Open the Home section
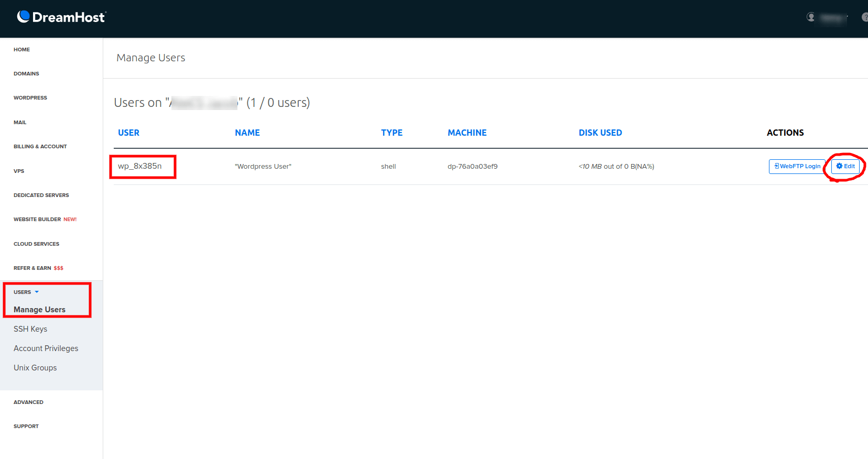Screen dimensions: 868x459 pos(21,50)
